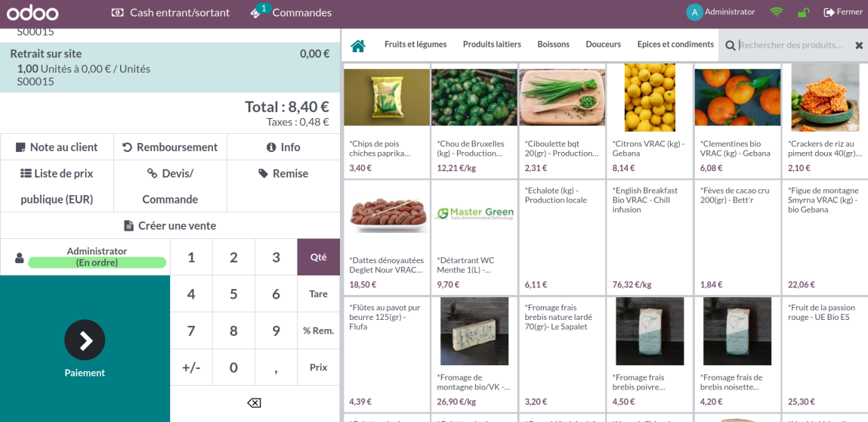Add Clementines bio VRAC product
This screenshot has height=422, width=868.
737,120
